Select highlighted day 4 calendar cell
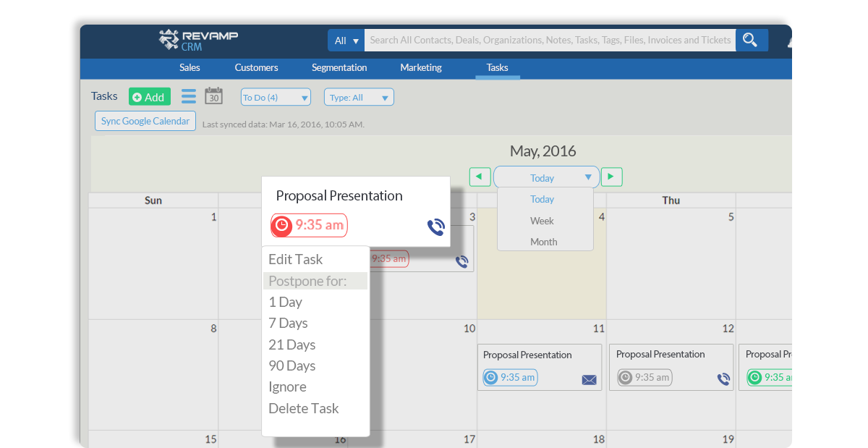868x448 pixels. coord(542,285)
